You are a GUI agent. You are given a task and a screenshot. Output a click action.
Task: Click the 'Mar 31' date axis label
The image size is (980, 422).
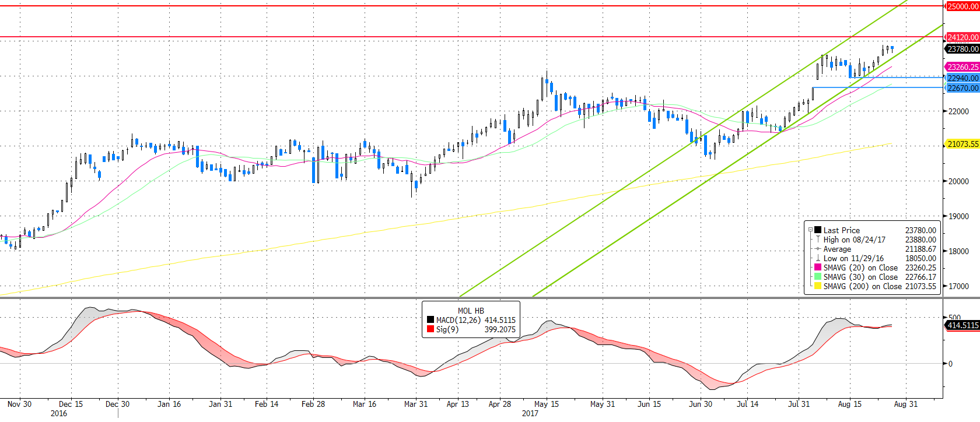coord(416,404)
